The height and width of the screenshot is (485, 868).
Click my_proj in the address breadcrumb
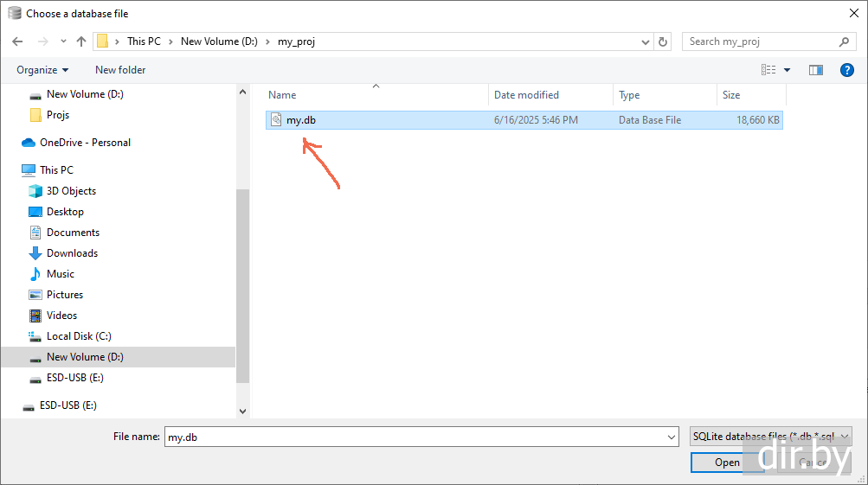tap(296, 41)
